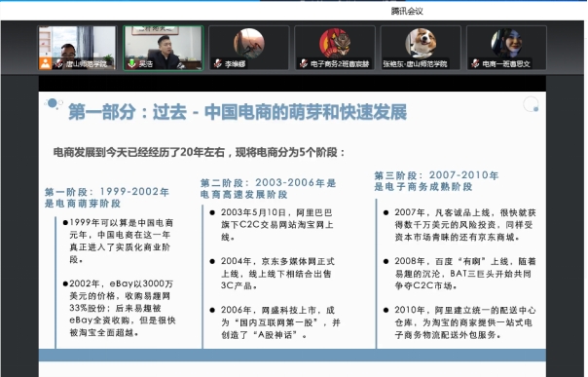Click 吴浩's green active microphone icon
This screenshot has width=588, height=377.
click(x=132, y=63)
